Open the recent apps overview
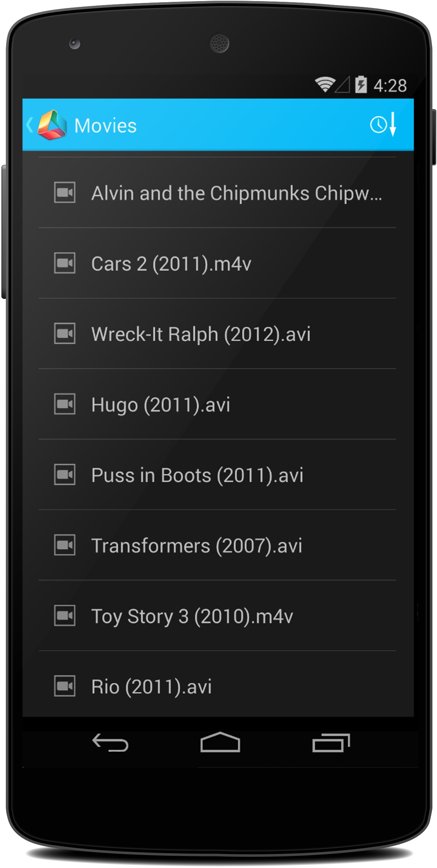Viewport: 437px width, 868px height. tap(331, 743)
